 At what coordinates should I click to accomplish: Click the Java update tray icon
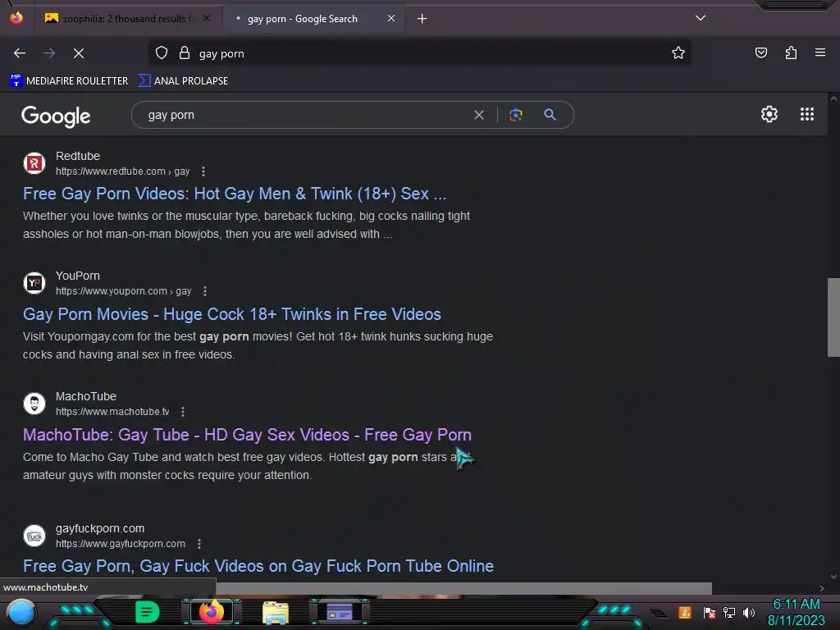pos(685,612)
